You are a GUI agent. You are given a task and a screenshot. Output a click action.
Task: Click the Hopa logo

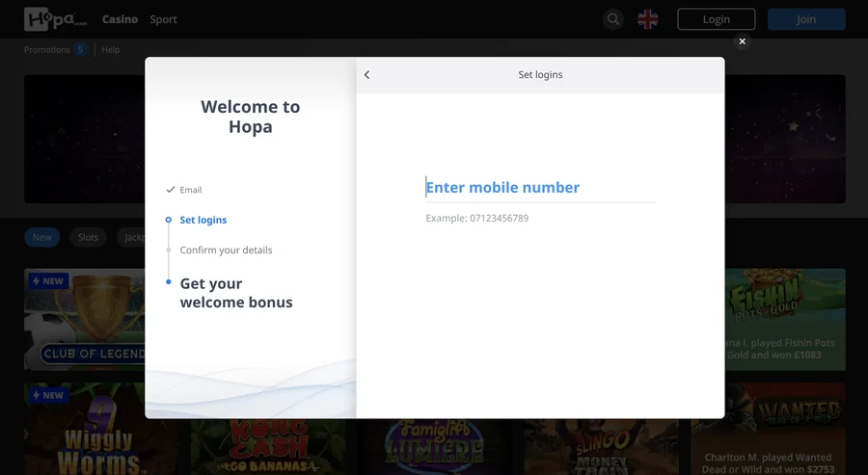[55, 19]
